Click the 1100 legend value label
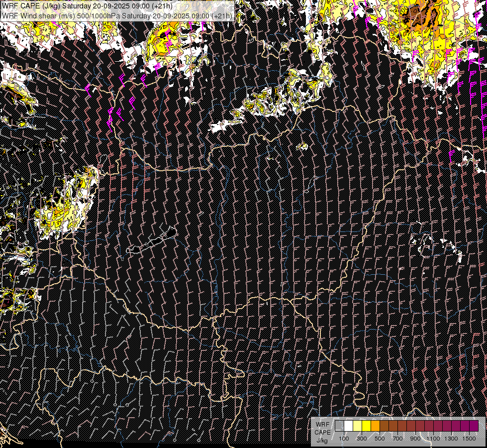Viewport: 487px width, 448px height. (433, 438)
